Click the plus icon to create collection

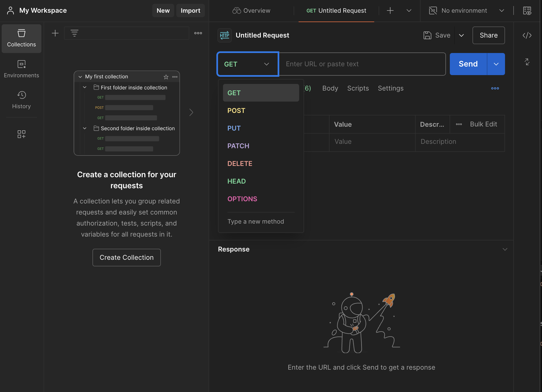pos(55,33)
